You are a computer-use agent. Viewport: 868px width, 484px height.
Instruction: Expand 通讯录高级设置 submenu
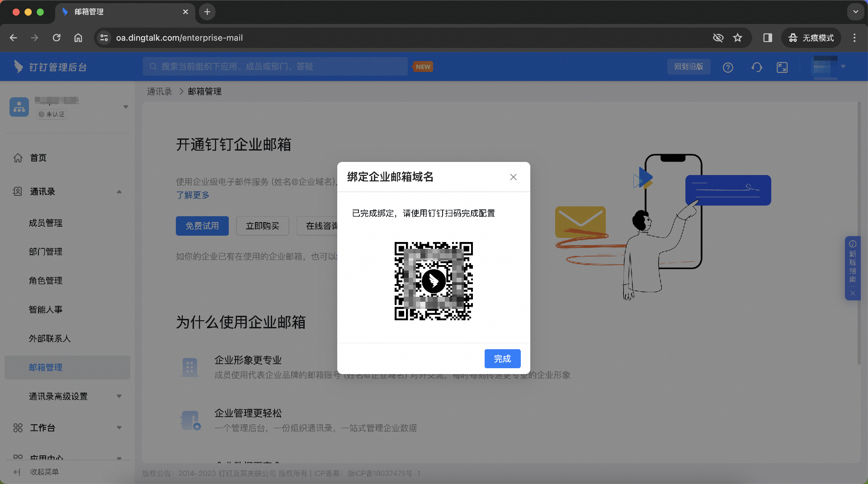(x=119, y=396)
